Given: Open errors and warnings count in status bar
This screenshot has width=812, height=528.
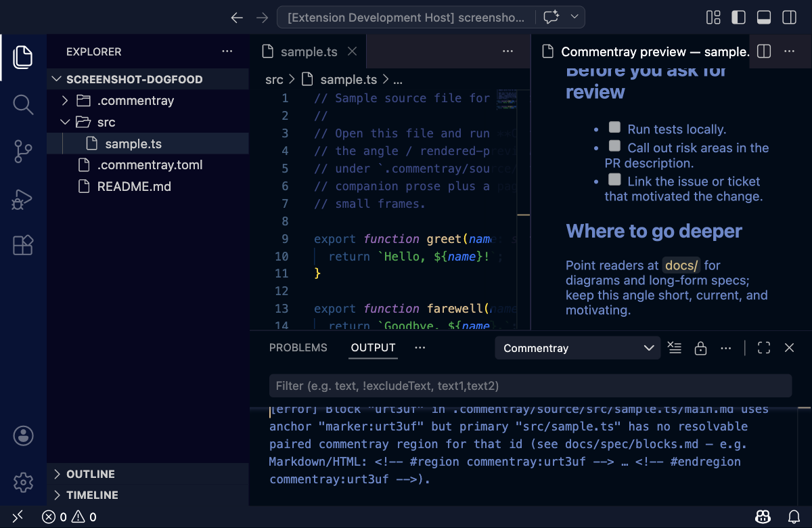Looking at the screenshot, I should pos(69,517).
